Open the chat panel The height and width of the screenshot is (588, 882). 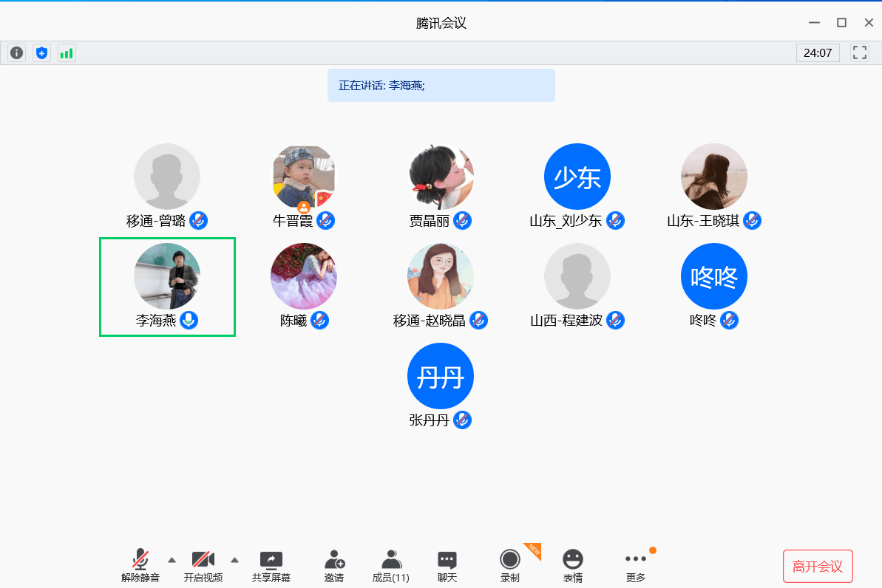pos(447,567)
